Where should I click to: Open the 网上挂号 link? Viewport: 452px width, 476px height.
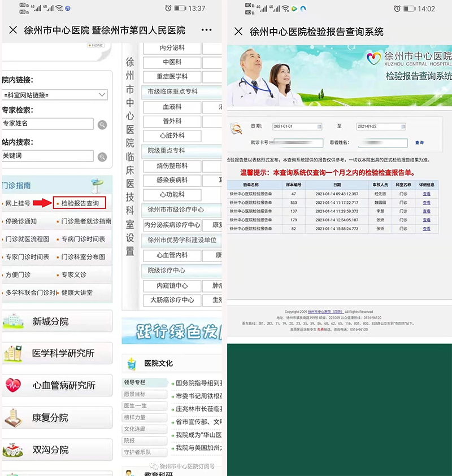pyautogui.click(x=18, y=203)
